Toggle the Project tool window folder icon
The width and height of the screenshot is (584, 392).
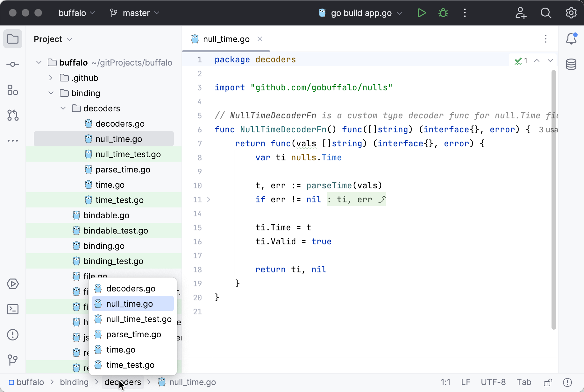(13, 39)
